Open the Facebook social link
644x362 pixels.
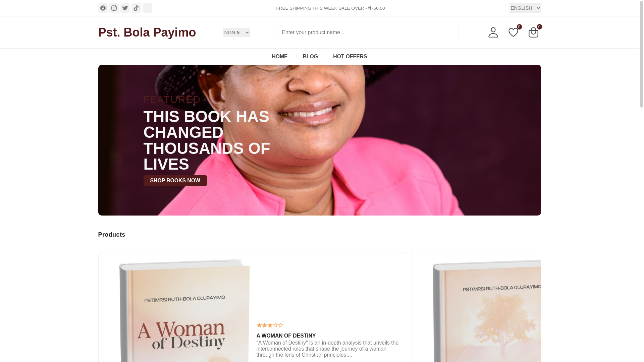[103, 8]
